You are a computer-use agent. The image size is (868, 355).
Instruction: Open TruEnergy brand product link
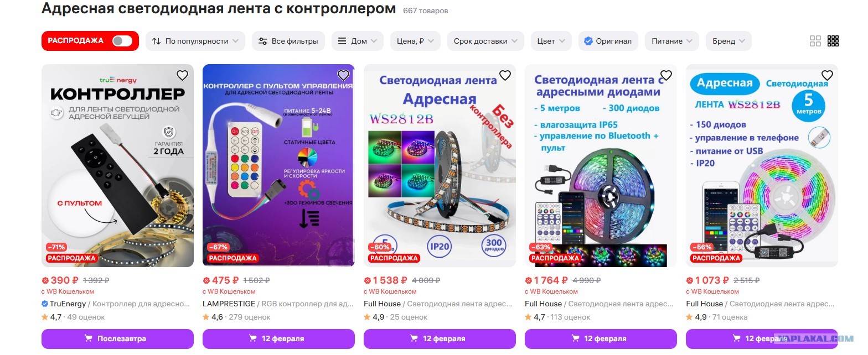click(67, 304)
